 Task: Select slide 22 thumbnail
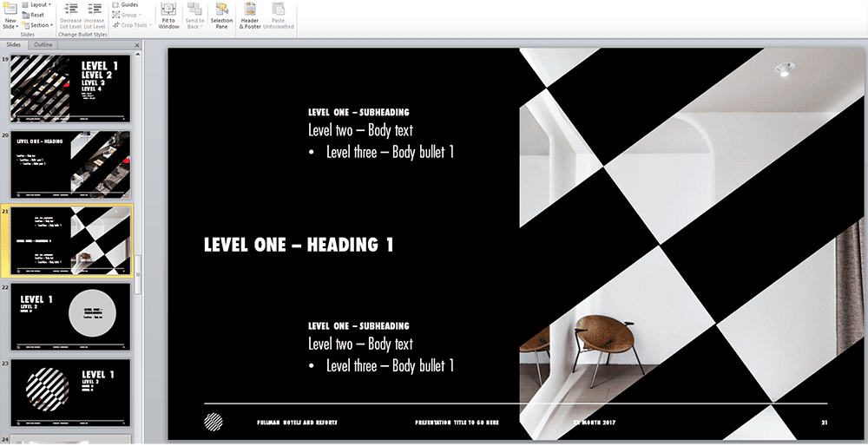tap(71, 317)
